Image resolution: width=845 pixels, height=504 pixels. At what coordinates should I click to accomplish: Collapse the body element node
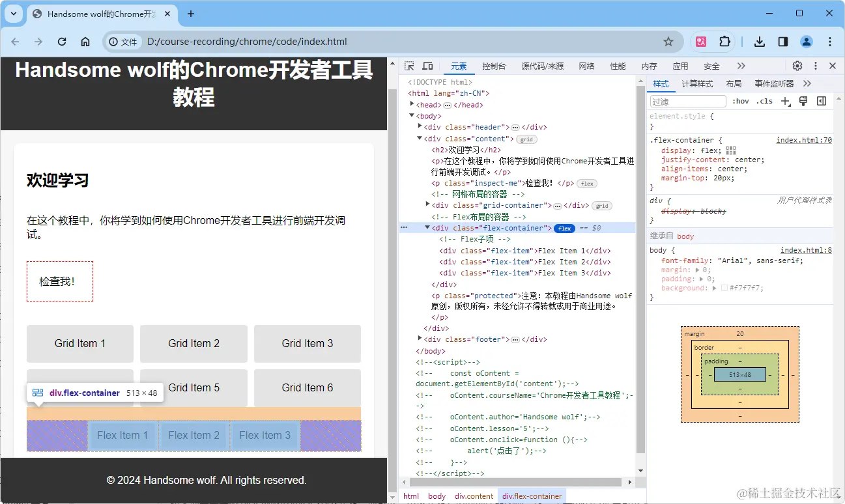click(412, 115)
